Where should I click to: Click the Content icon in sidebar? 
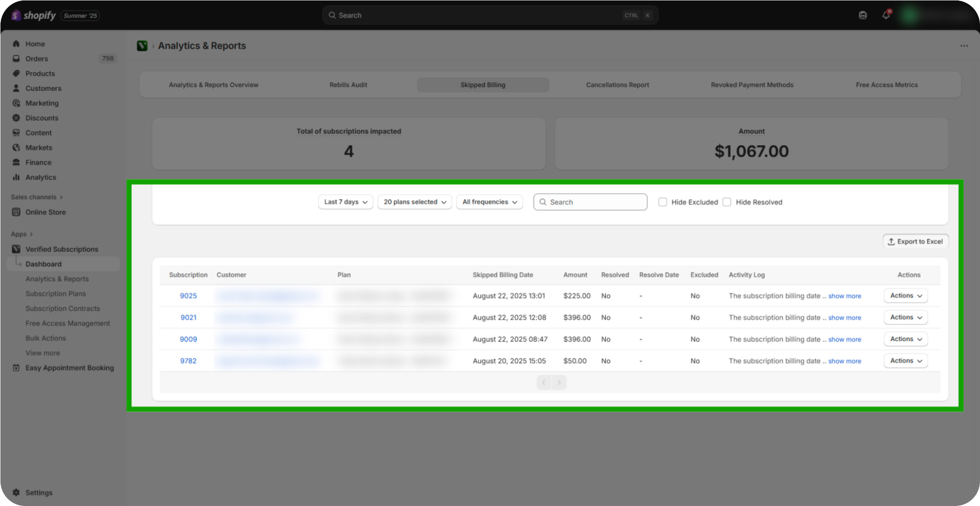tap(16, 133)
